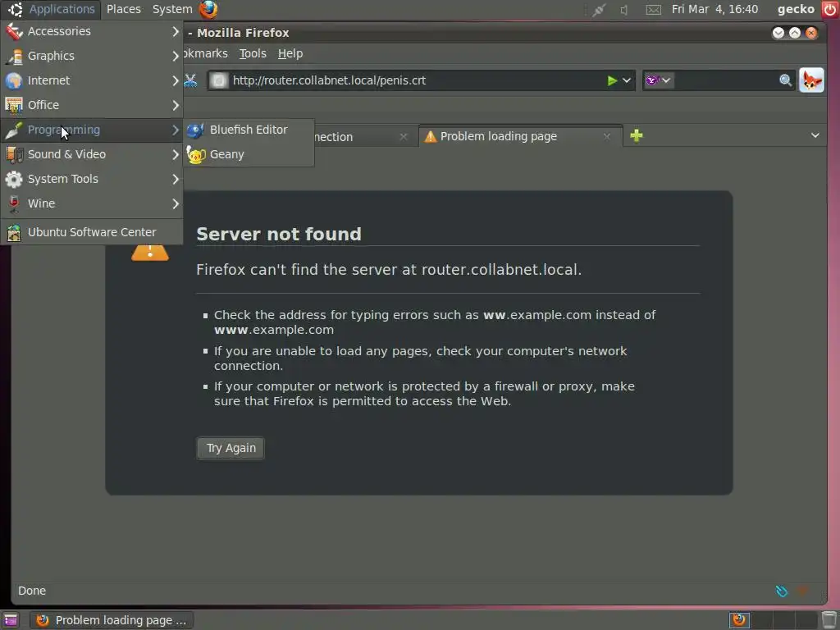Screen dimensions: 840x630
Task: Open the Tools menu in Firefox
Action: [x=253, y=53]
